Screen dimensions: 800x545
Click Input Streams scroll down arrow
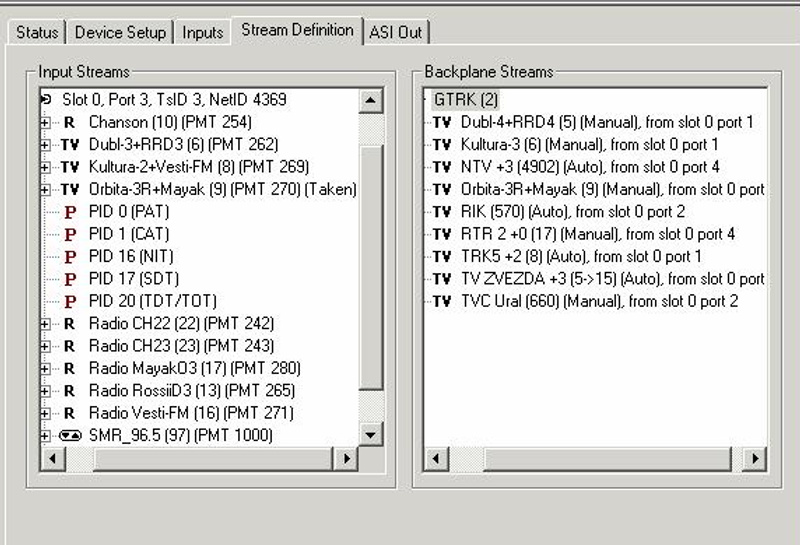[371, 435]
